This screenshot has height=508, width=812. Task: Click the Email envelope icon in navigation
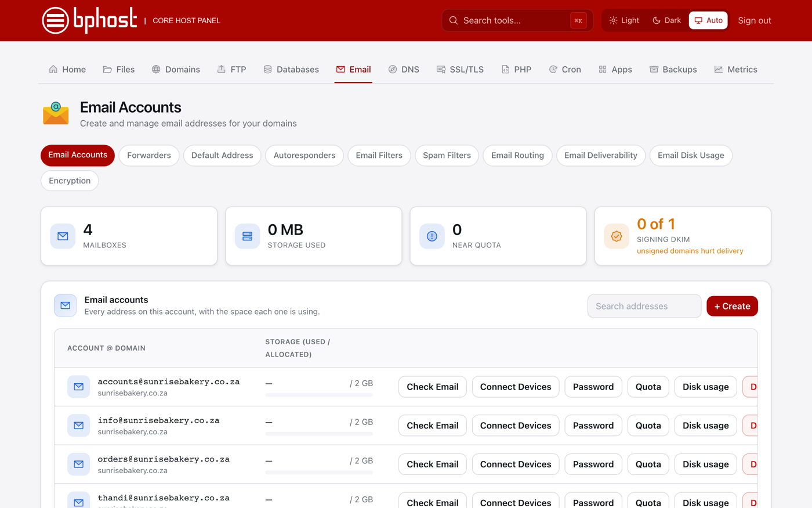coord(340,69)
